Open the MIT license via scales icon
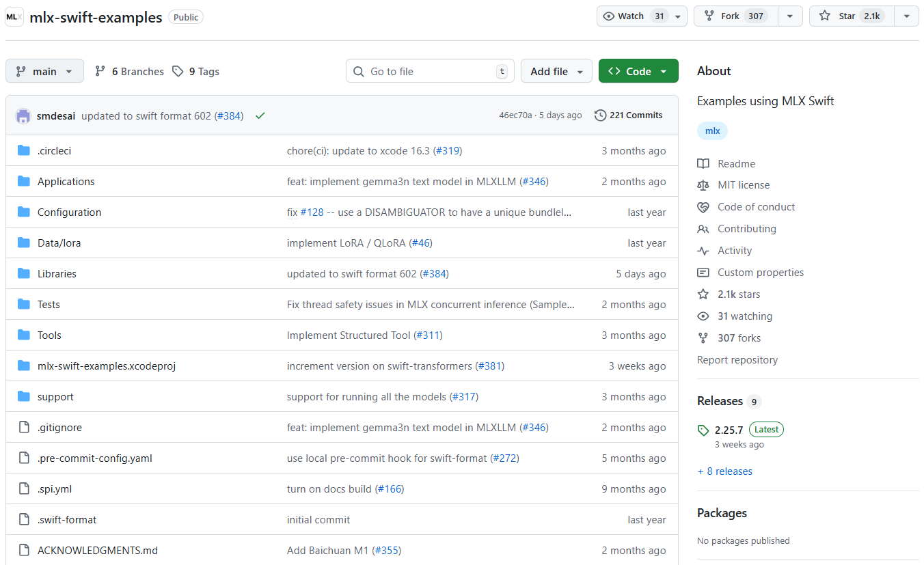 703,184
